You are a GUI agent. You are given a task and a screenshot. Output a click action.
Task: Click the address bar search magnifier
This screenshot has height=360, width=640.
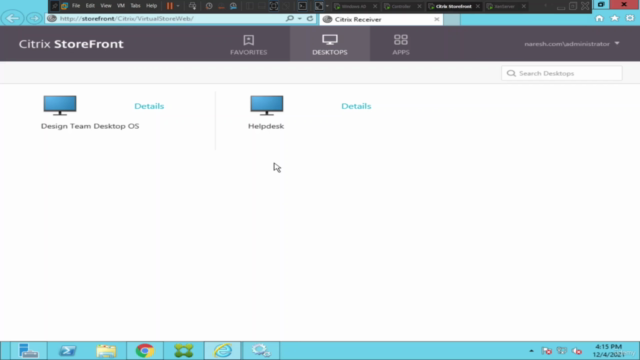[290, 18]
